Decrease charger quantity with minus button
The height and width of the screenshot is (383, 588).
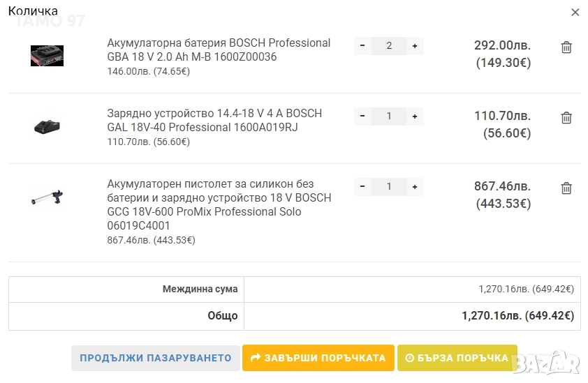tap(362, 117)
